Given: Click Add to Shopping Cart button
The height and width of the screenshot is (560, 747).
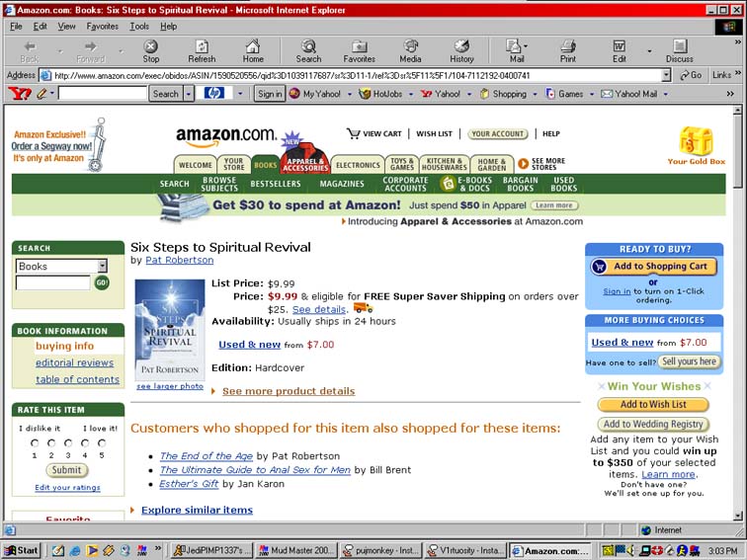Looking at the screenshot, I should pos(650,267).
